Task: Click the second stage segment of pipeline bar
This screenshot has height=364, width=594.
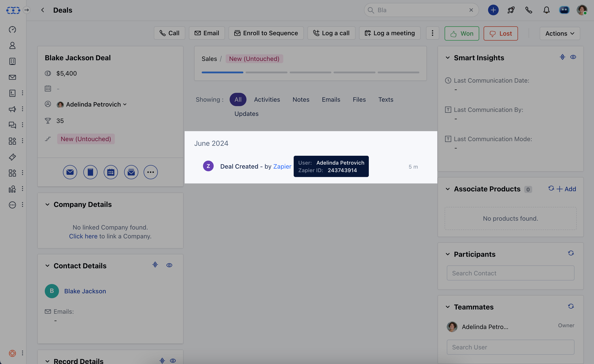Action: point(266,72)
